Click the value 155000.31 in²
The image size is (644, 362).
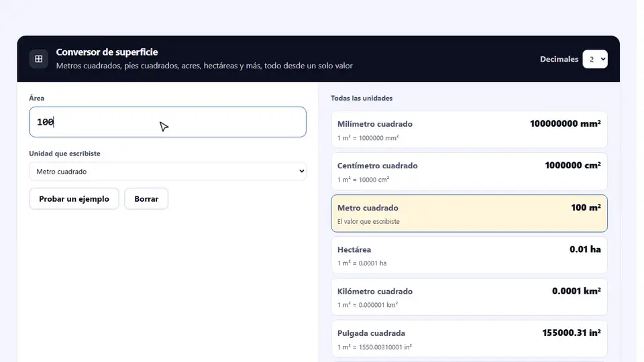572,333
